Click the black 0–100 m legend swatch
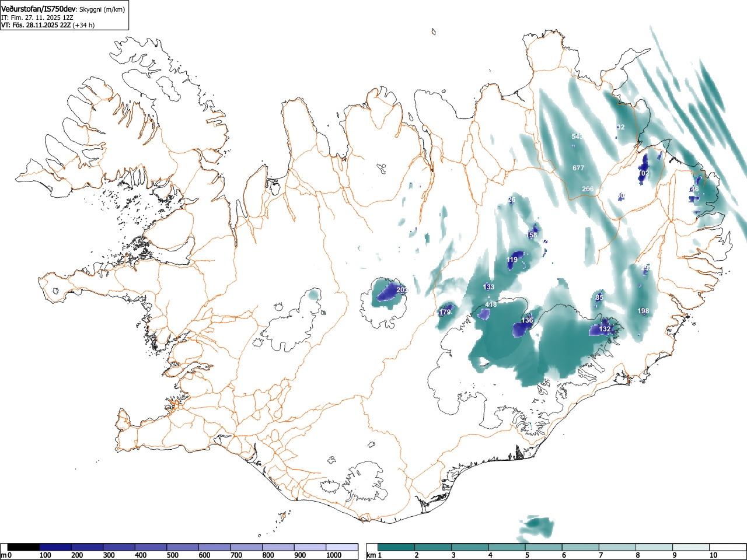This screenshot has width=747, height=560. pyautogui.click(x=23, y=547)
